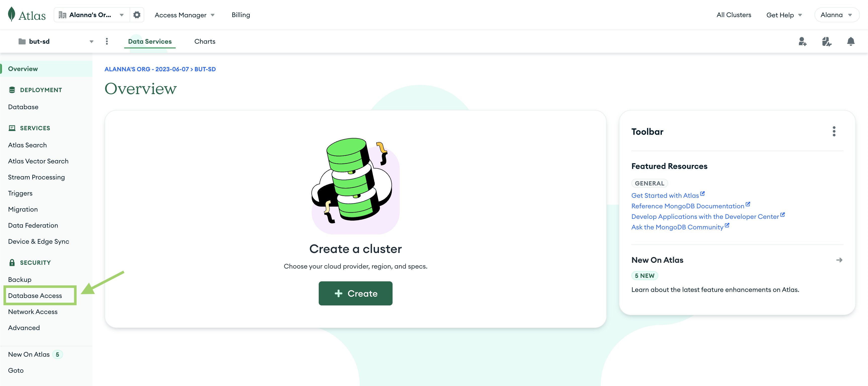Open the Get Help dropdown
Image resolution: width=868 pixels, height=386 pixels.
point(784,15)
